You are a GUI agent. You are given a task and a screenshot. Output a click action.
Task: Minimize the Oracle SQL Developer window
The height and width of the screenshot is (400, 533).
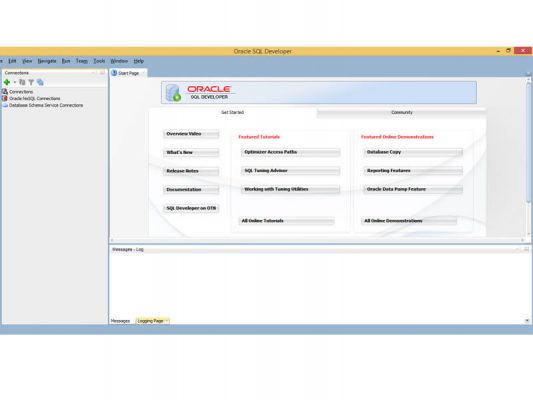coord(498,51)
